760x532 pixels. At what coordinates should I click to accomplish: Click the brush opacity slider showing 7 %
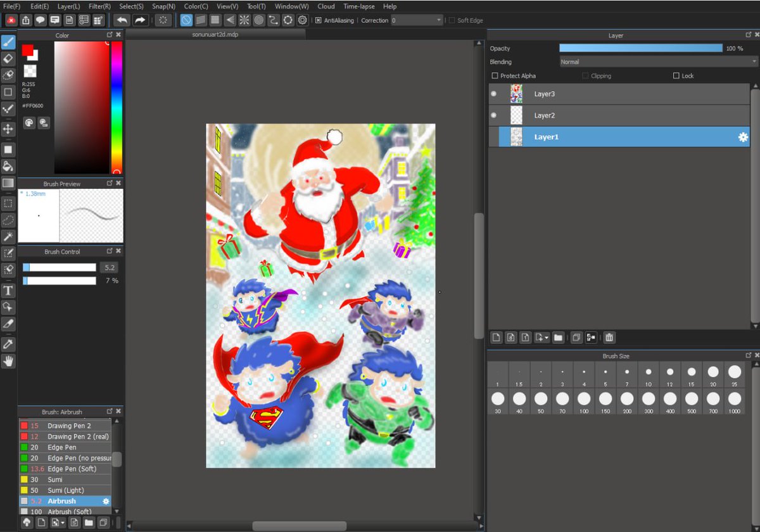point(60,281)
